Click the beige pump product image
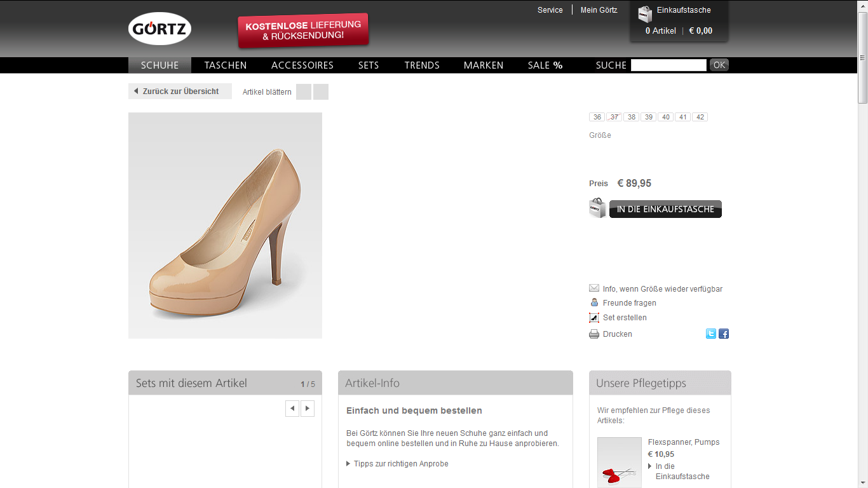This screenshot has width=868, height=488. point(225,226)
